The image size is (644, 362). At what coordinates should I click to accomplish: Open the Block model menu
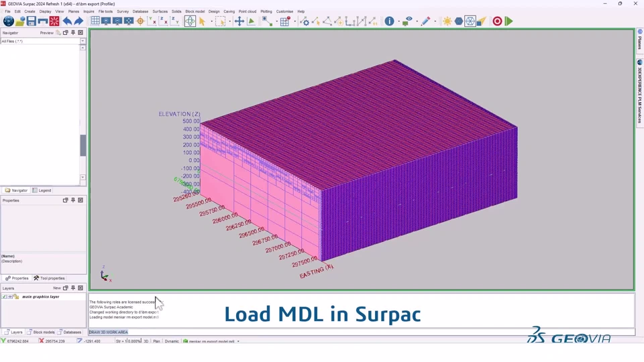click(195, 11)
